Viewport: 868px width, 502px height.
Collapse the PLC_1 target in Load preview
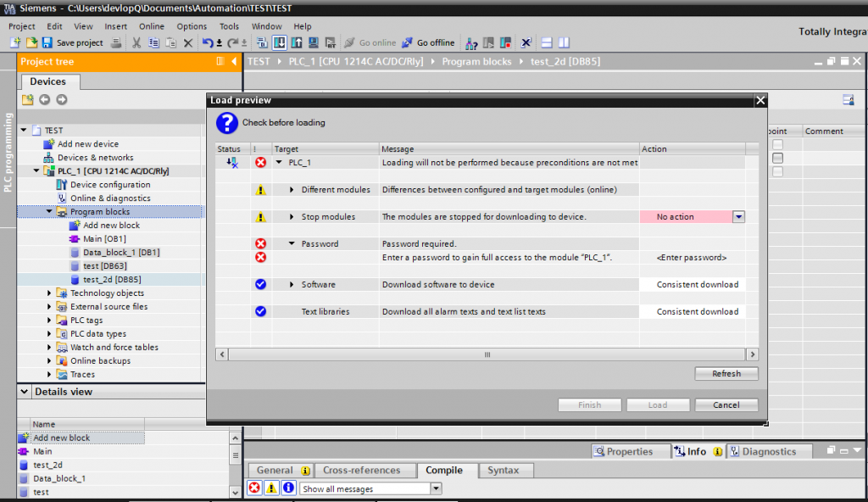pos(279,162)
